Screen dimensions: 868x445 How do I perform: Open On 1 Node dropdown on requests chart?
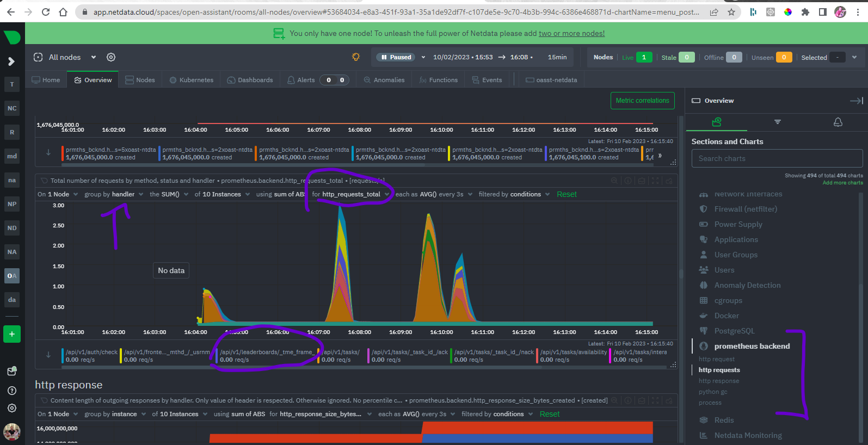pos(58,194)
